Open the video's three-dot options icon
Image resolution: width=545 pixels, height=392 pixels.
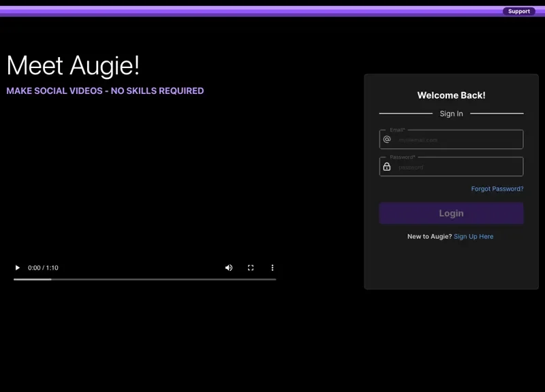pos(272,267)
